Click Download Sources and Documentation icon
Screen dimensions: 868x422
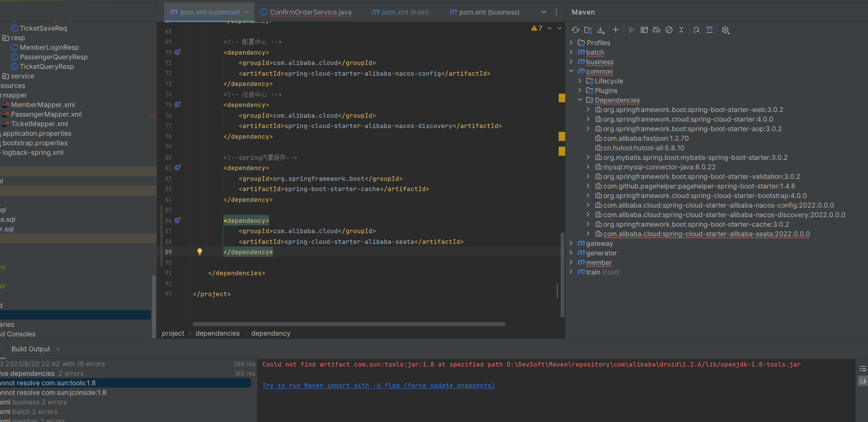pos(601,30)
